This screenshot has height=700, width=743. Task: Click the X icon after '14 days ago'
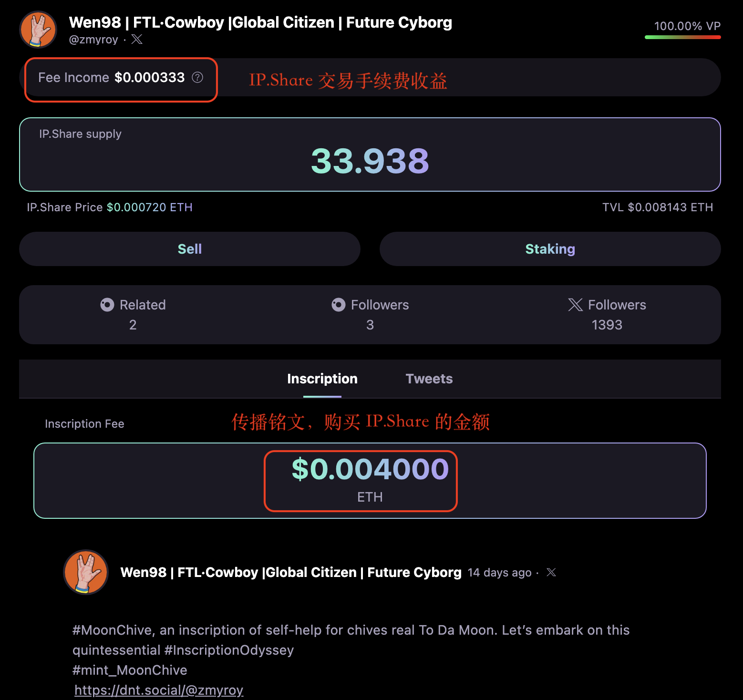click(x=551, y=572)
